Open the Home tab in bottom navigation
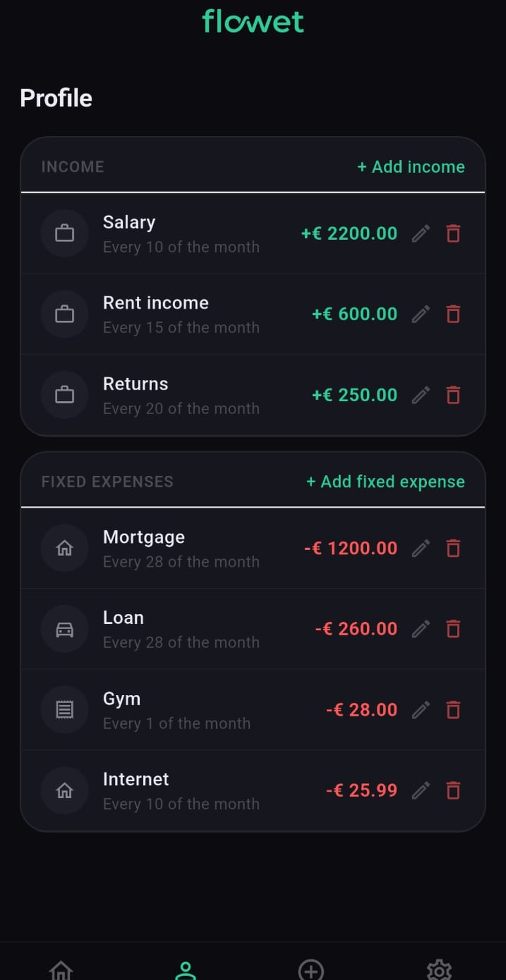This screenshot has height=980, width=506. click(x=61, y=969)
